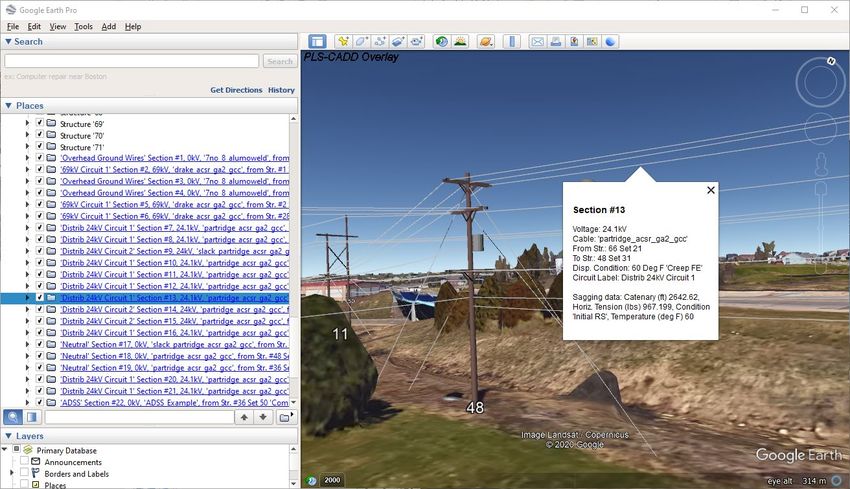This screenshot has height=489, width=850.
Task: Click the Layers panel scroll down arrow
Action: point(293,483)
